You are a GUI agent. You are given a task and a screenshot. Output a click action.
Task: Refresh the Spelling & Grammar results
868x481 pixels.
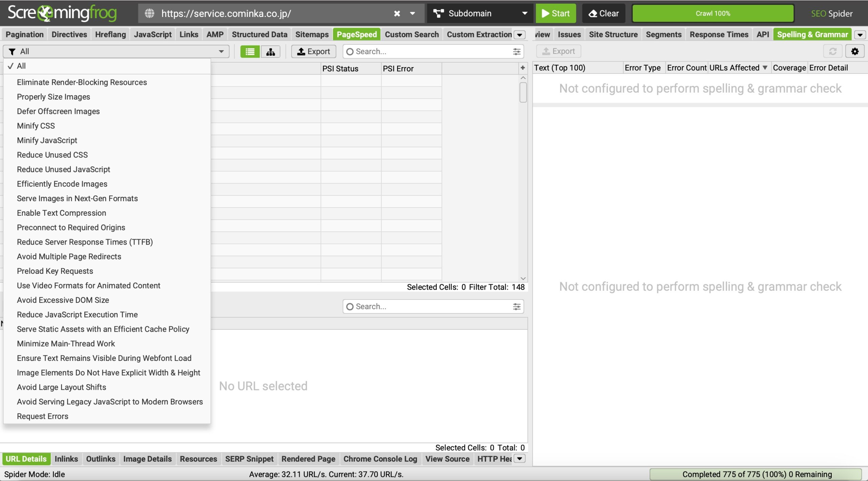(833, 51)
